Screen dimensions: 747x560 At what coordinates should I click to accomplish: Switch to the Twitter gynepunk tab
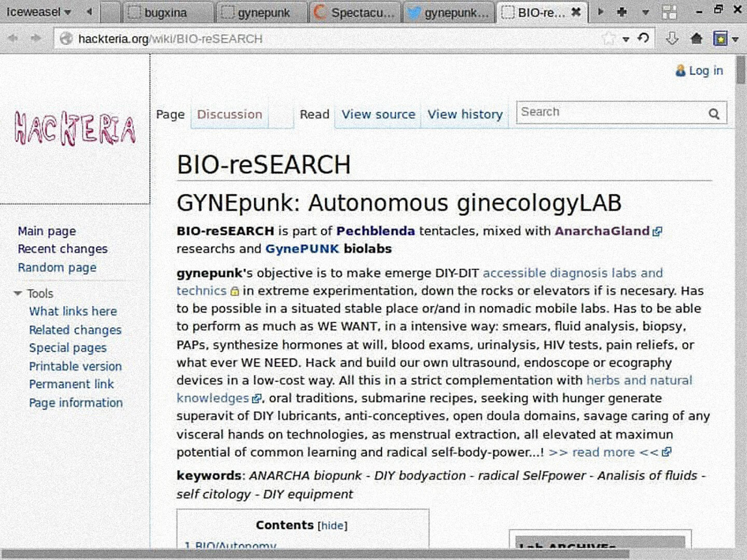448,12
